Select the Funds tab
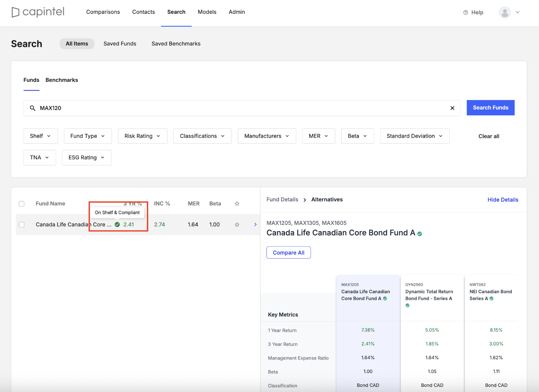The image size is (539, 392). [x=31, y=80]
